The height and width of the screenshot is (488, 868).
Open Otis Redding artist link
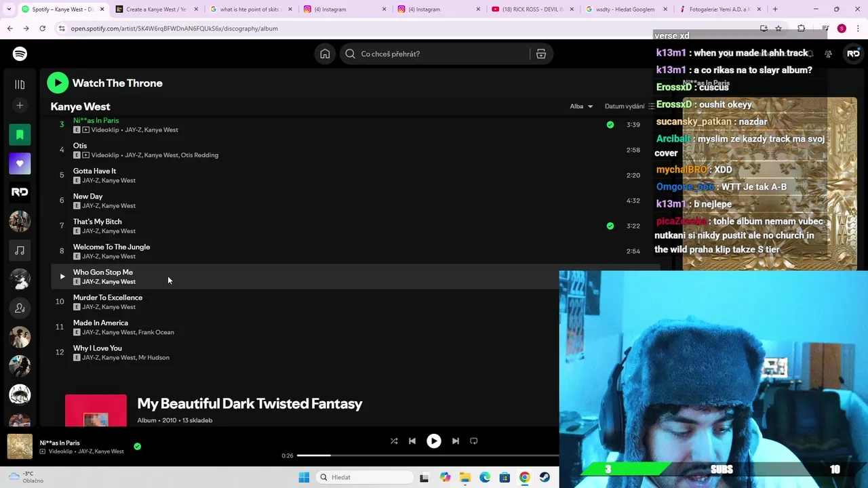(x=199, y=155)
